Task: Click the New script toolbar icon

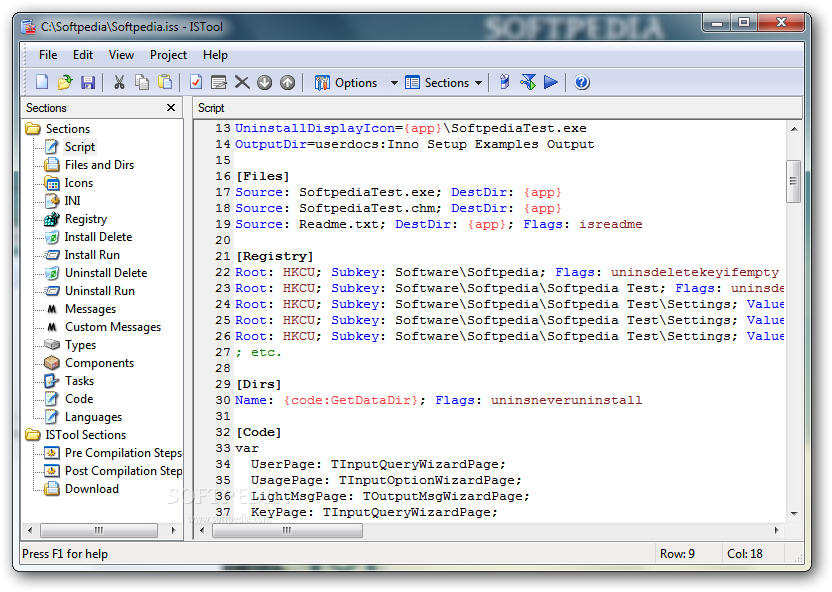Action: (42, 82)
